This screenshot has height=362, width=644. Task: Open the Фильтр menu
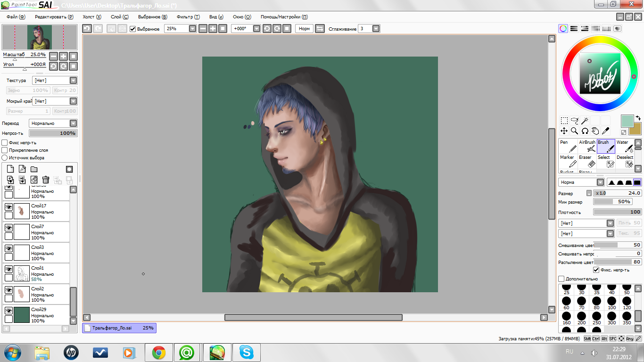[188, 16]
